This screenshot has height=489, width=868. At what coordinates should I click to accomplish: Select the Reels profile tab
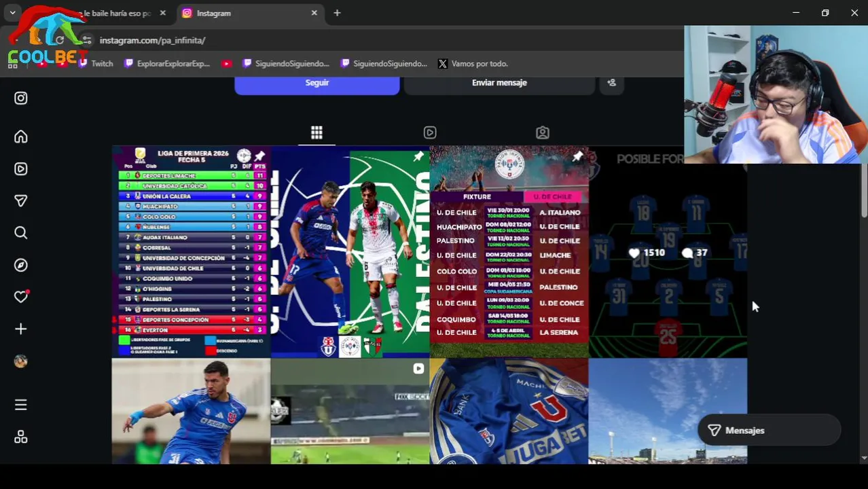click(x=430, y=132)
